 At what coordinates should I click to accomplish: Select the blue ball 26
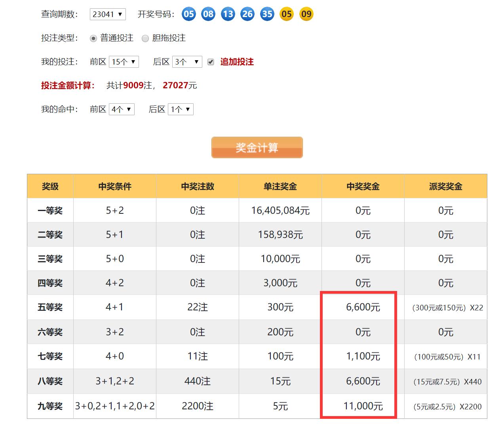tap(247, 14)
